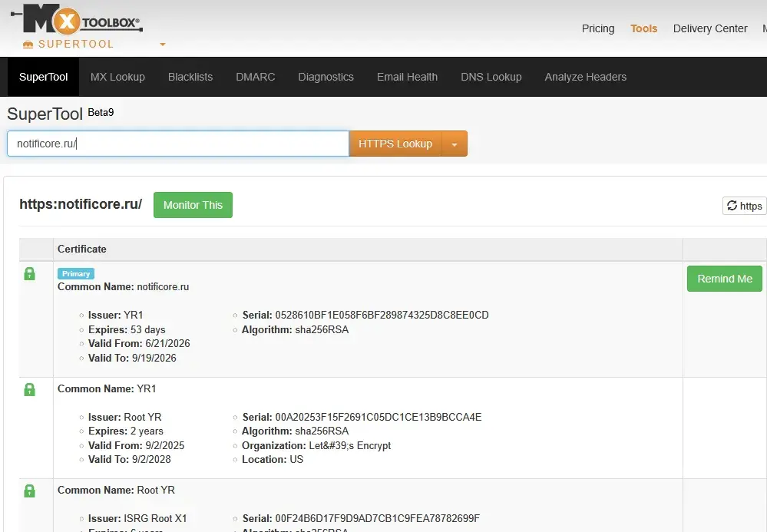Viewport: 767px width, 532px height.
Task: Click the text Common Name: YR1
Action: 107,388
